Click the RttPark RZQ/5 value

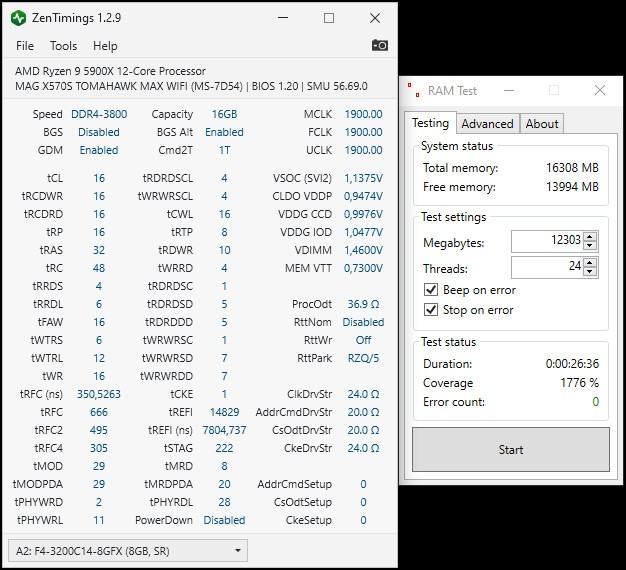(x=363, y=358)
